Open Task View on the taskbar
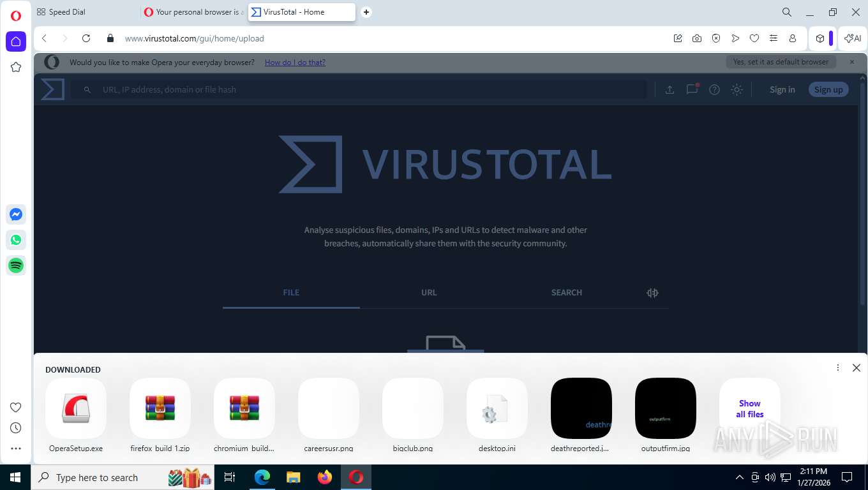 (x=230, y=477)
